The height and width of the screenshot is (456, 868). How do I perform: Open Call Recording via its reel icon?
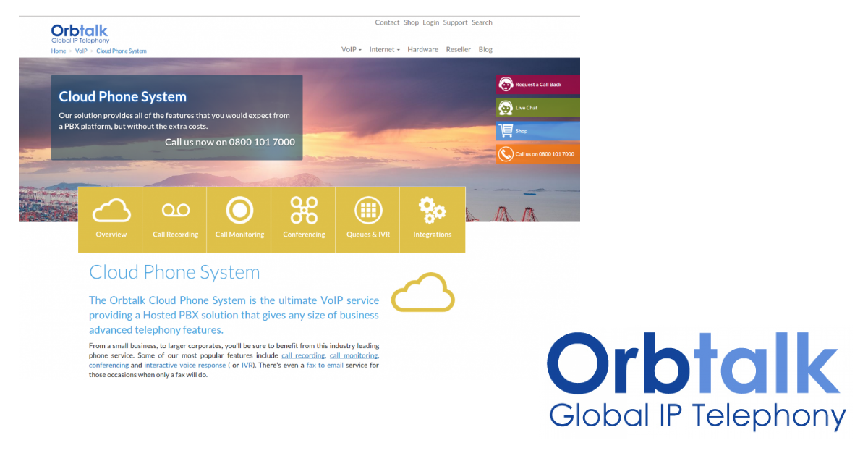pos(174,210)
